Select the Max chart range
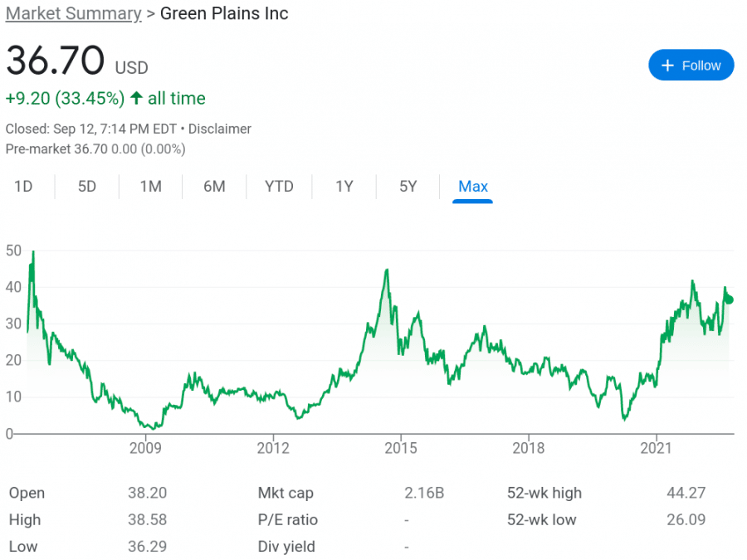Viewport: 747px width, 560px height. coord(472,187)
